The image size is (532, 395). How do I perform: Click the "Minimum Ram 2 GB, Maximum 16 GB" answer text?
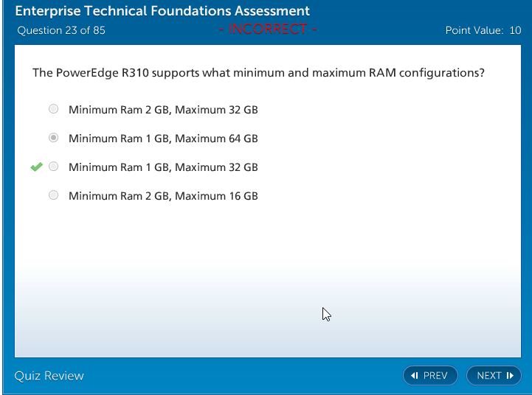click(x=163, y=196)
